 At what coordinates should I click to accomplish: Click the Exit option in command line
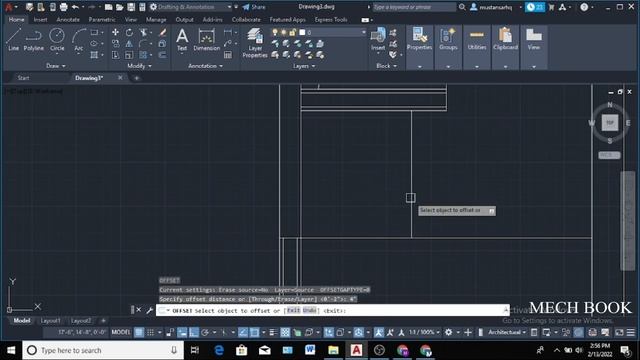pos(293,311)
